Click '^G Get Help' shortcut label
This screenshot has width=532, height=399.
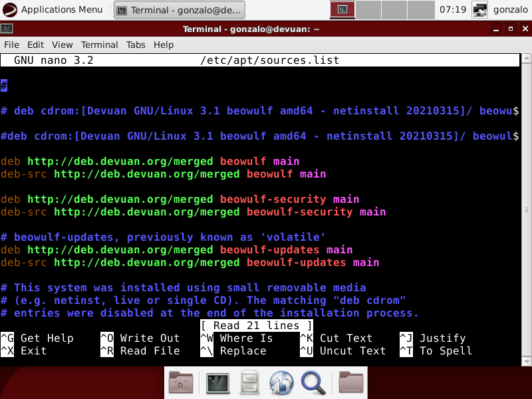pyautogui.click(x=37, y=338)
